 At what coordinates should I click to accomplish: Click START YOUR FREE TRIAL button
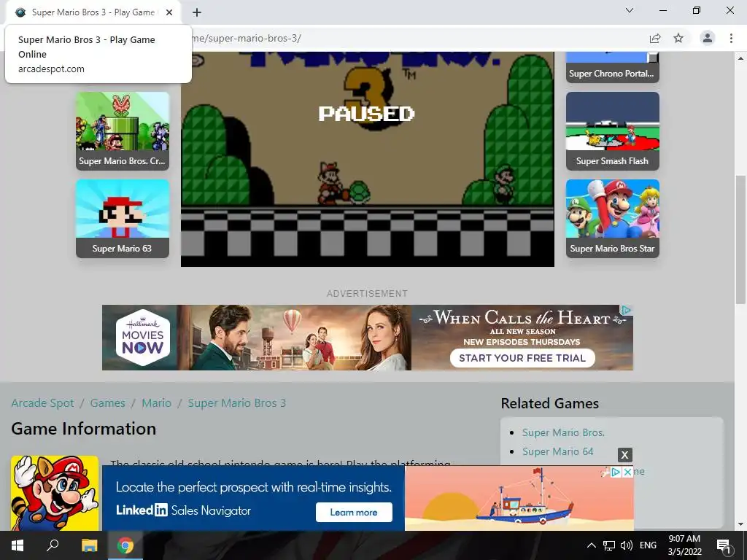click(522, 358)
